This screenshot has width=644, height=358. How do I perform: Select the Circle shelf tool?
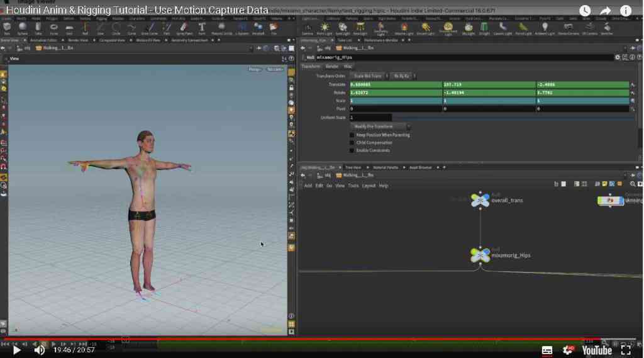116,28
